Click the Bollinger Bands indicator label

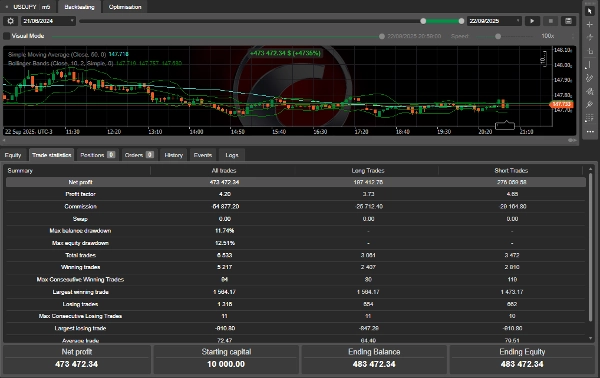[60, 63]
